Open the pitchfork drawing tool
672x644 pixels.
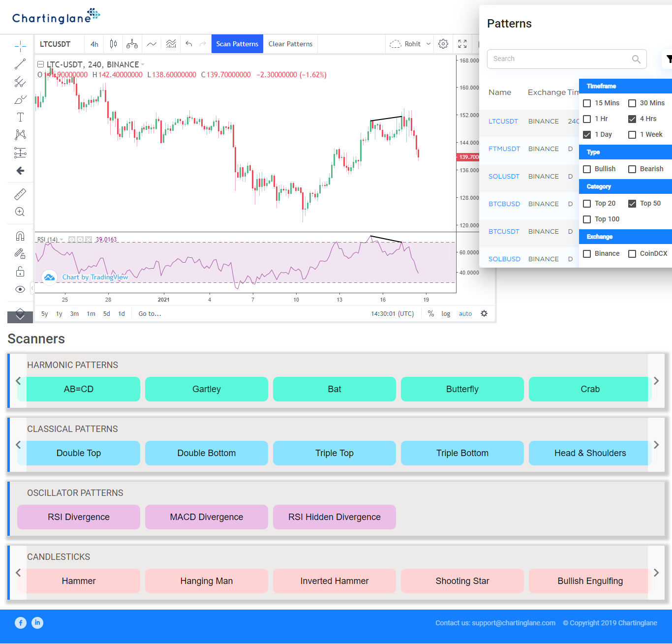coord(20,82)
